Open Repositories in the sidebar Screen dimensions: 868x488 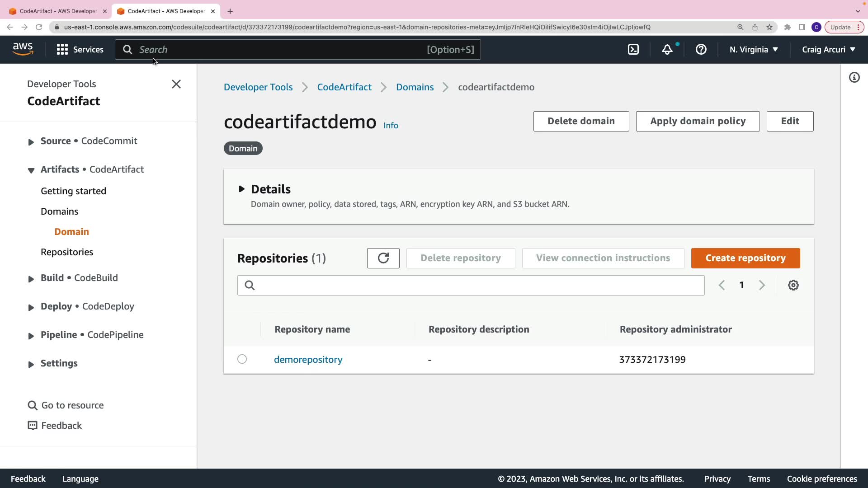tap(67, 252)
